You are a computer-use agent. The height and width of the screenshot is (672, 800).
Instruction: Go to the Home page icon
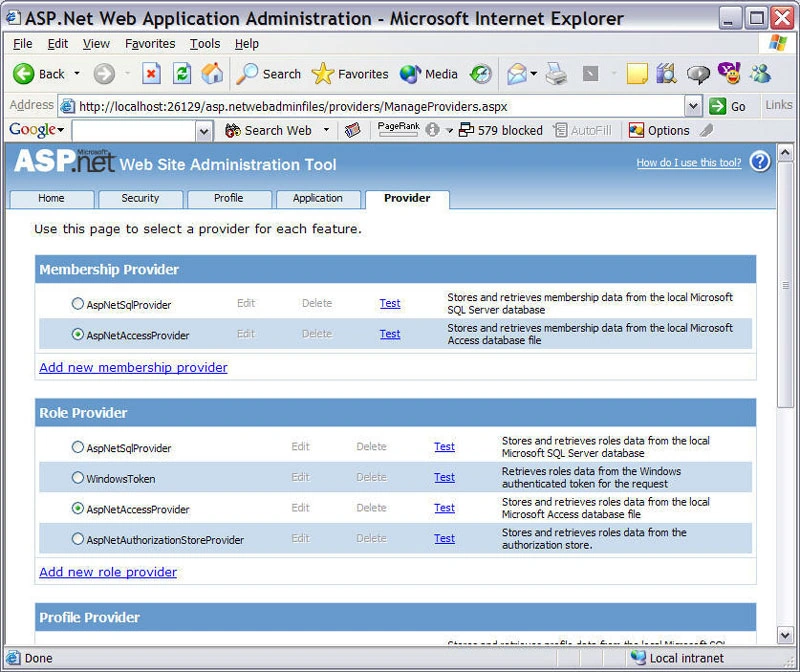[212, 73]
